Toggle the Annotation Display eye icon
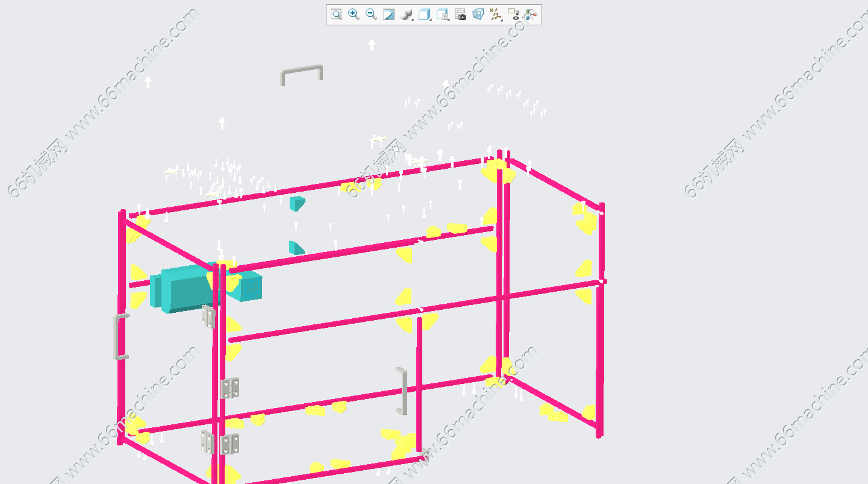 click(514, 14)
